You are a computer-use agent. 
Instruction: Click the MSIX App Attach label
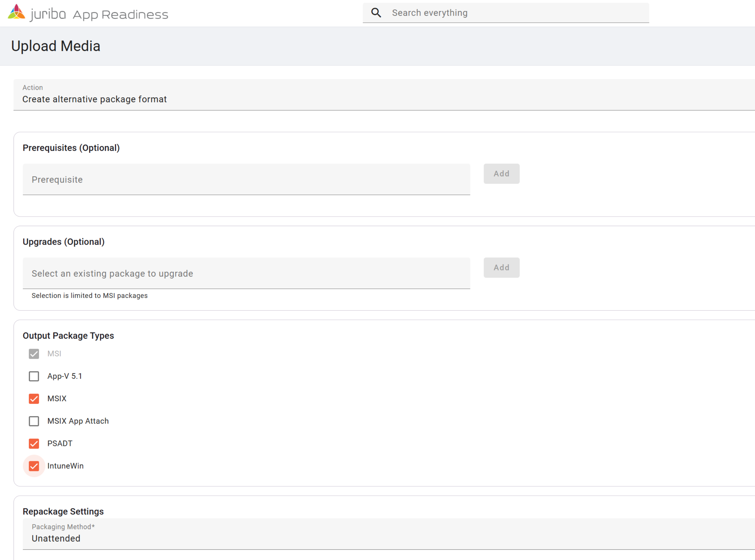78,421
